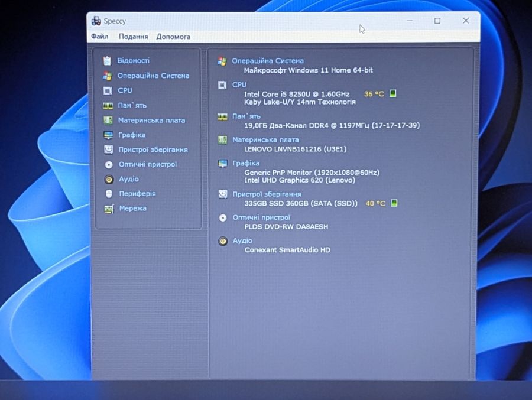The image size is (532, 400).
Task: Open CPU heading link in summary
Action: 239,84
